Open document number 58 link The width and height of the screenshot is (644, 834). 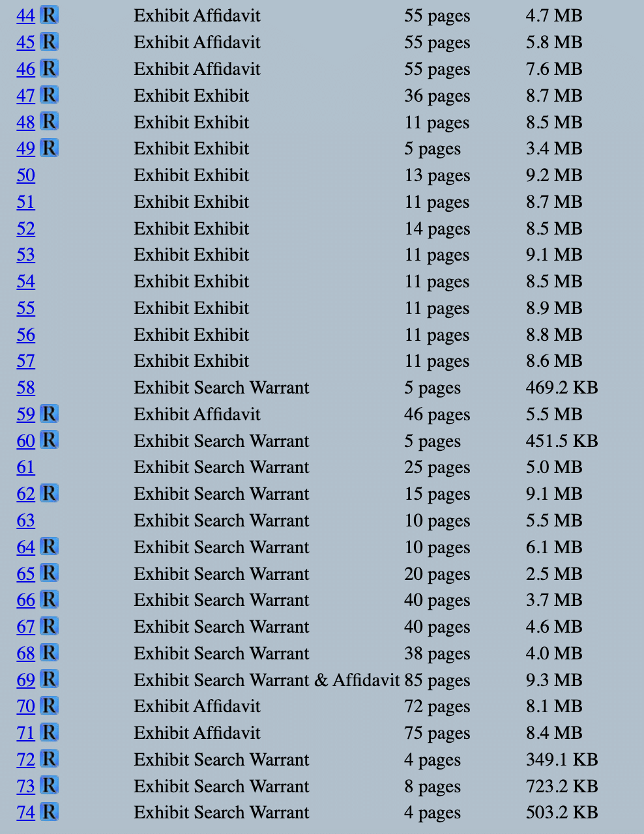(26, 388)
